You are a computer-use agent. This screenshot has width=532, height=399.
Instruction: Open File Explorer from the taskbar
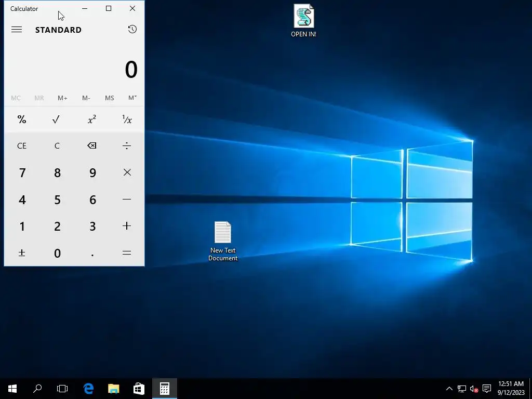pyautogui.click(x=114, y=389)
